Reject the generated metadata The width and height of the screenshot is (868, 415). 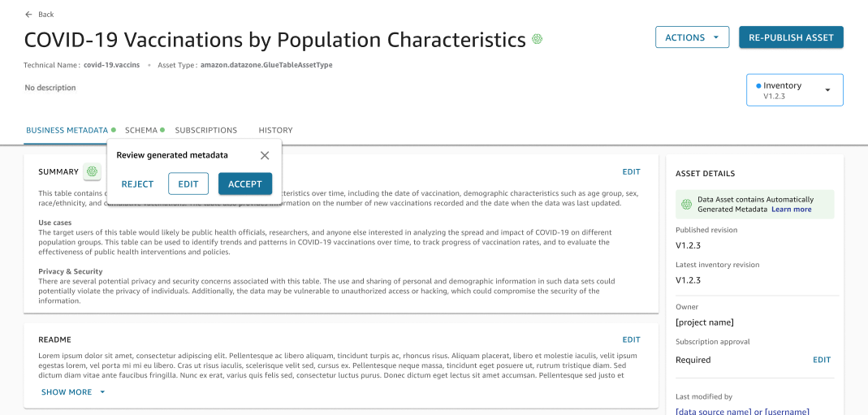138,184
